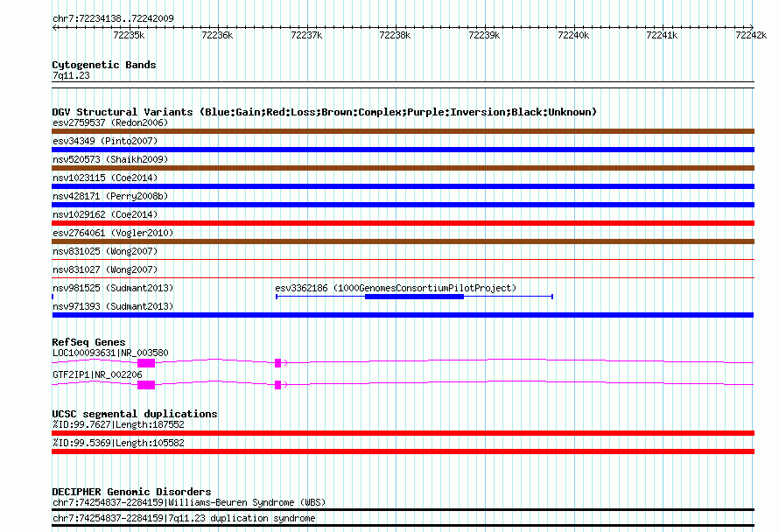Select the blue bar under nsv971393
This screenshot has height=532, width=779.
[x=403, y=315]
